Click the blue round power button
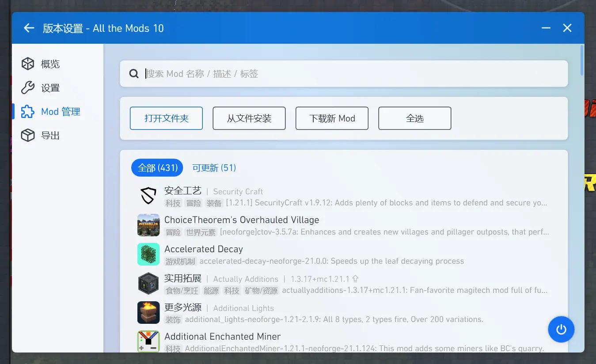This screenshot has height=364, width=596. [x=561, y=330]
